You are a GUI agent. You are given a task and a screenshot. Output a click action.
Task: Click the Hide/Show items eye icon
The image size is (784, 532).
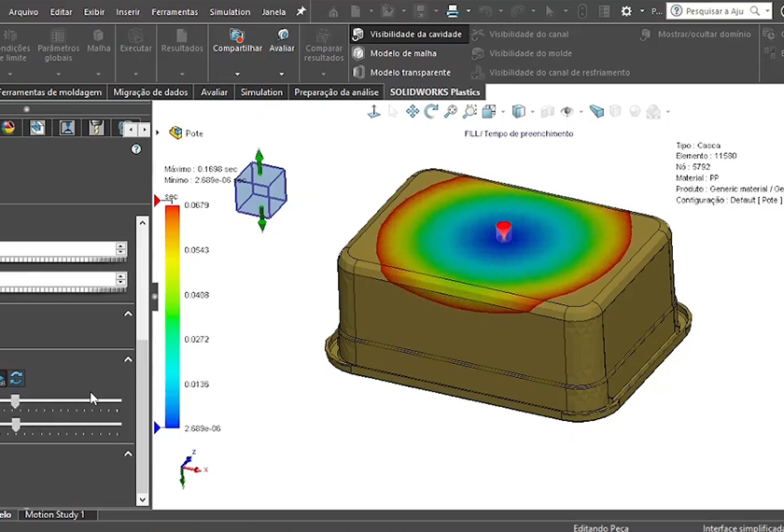pyautogui.click(x=567, y=111)
